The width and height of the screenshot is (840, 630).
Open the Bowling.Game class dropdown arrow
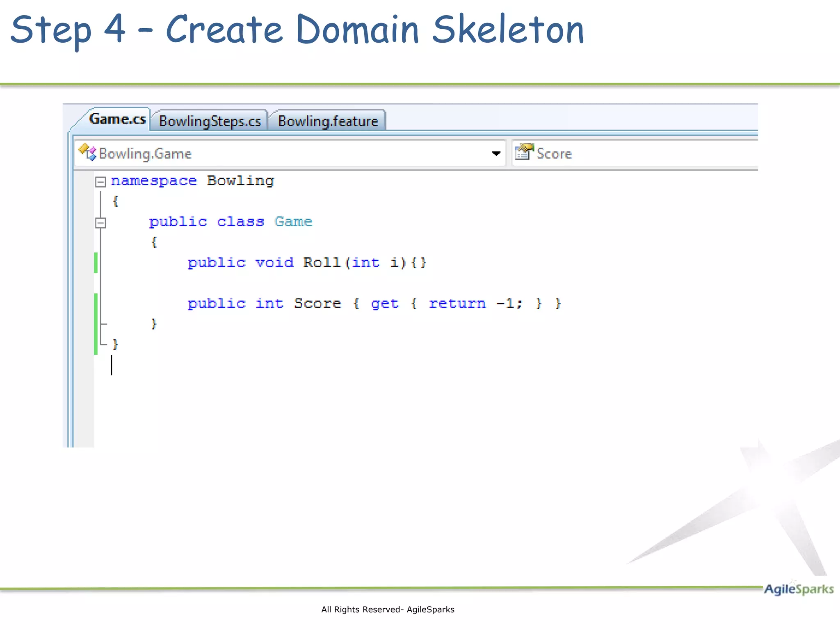point(496,154)
